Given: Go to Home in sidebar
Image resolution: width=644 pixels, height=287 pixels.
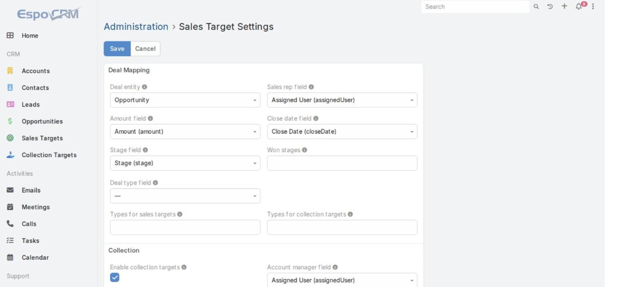Looking at the screenshot, I should point(30,36).
